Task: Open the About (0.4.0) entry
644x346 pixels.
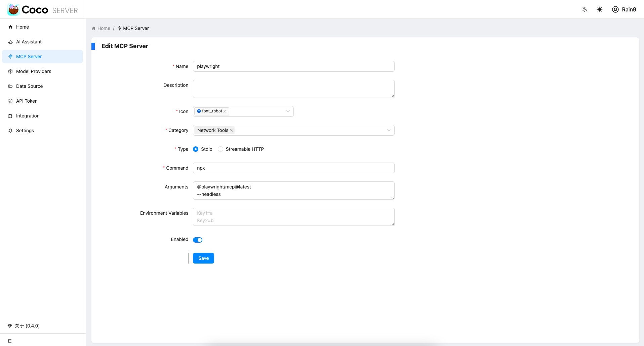Action: point(24,326)
